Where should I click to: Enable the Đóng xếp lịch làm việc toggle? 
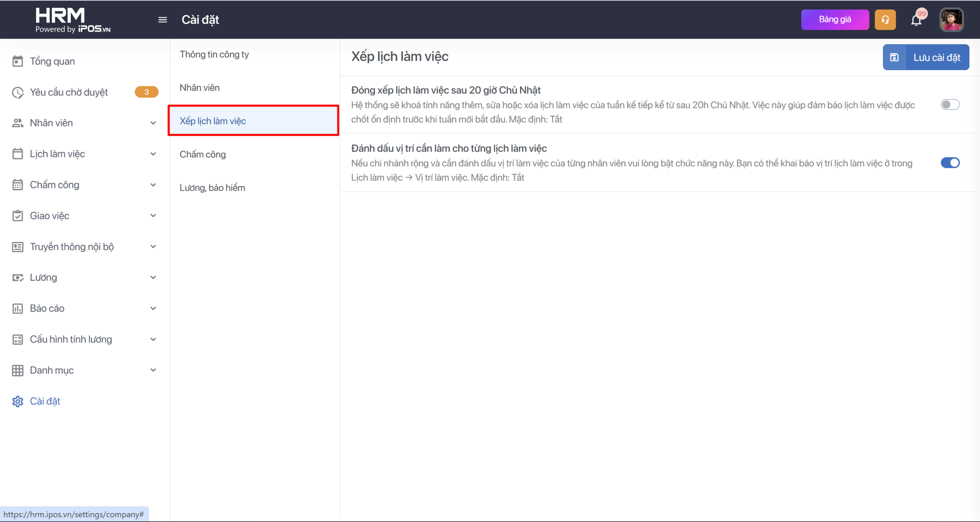950,104
